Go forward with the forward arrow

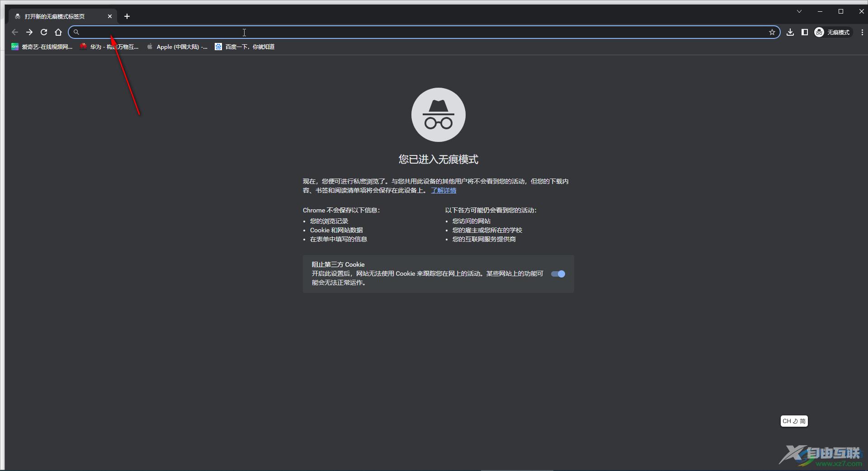point(29,32)
